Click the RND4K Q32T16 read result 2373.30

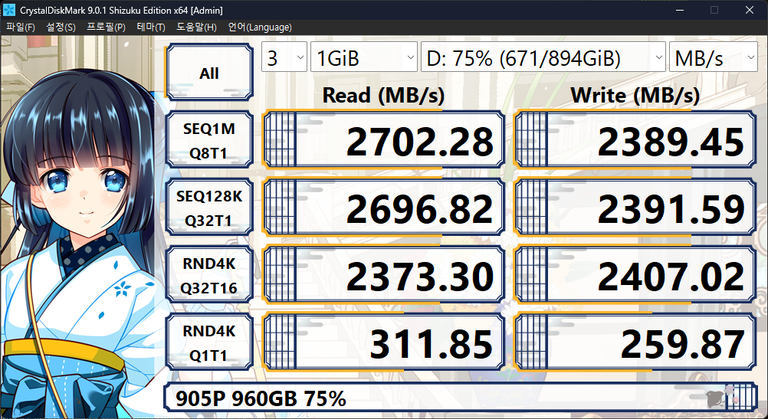pos(384,274)
